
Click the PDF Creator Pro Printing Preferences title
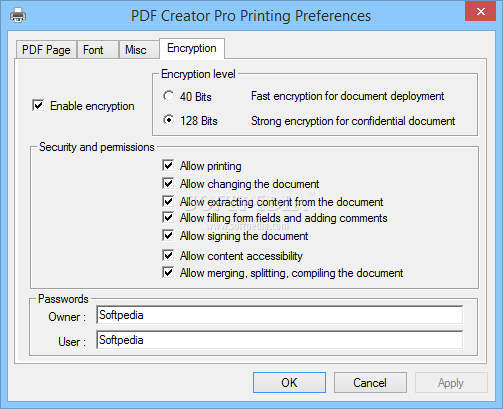tap(251, 16)
